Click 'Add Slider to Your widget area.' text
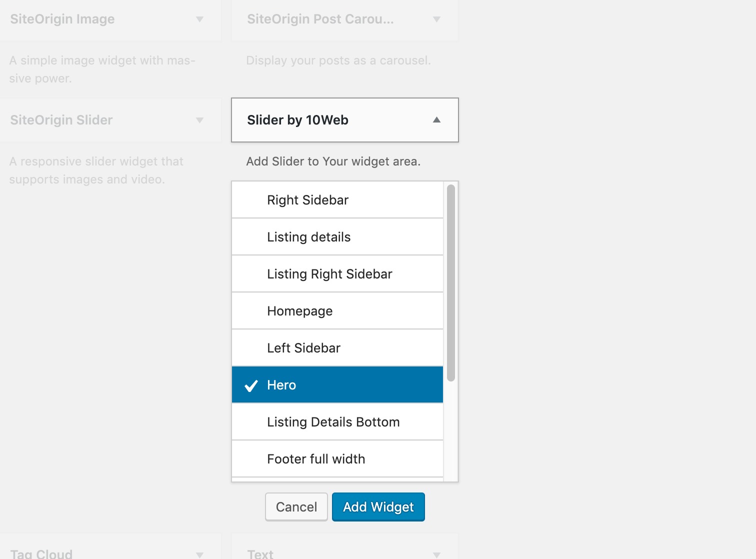The width and height of the screenshot is (756, 559). (x=333, y=161)
